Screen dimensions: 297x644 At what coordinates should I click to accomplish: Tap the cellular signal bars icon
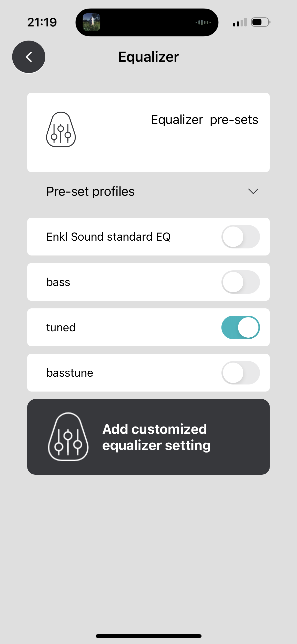tap(240, 22)
